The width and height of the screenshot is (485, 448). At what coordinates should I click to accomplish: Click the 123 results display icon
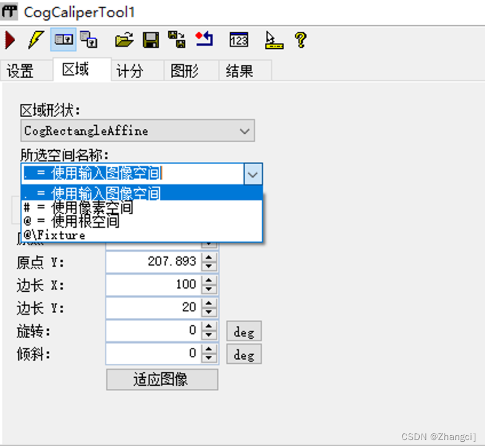click(x=239, y=40)
